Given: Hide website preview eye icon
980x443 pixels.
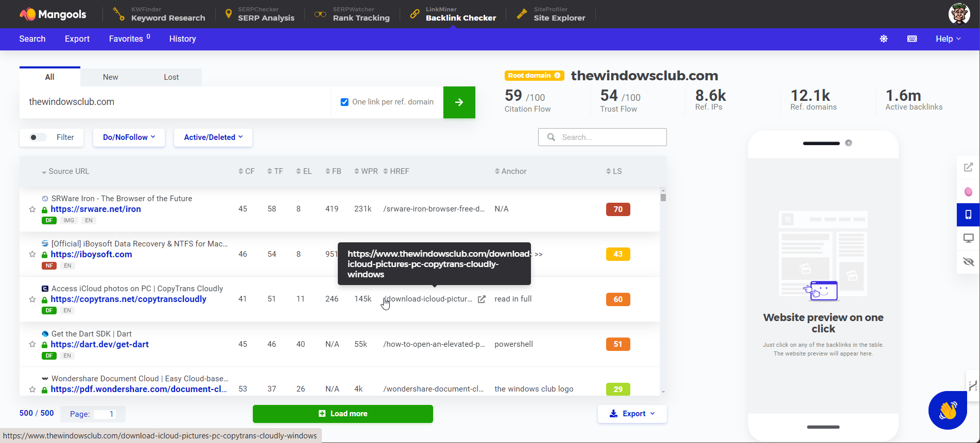Looking at the screenshot, I should pyautogui.click(x=968, y=262).
